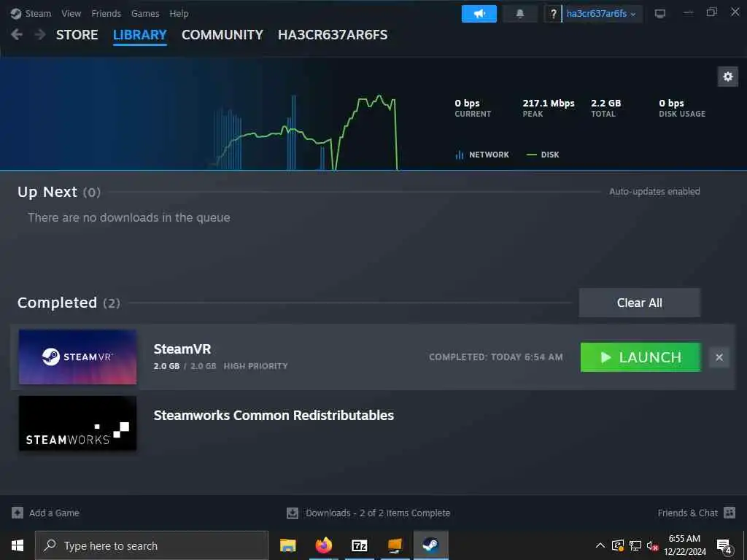
Task: Switch to the LIBRARY tab
Action: [x=139, y=35]
